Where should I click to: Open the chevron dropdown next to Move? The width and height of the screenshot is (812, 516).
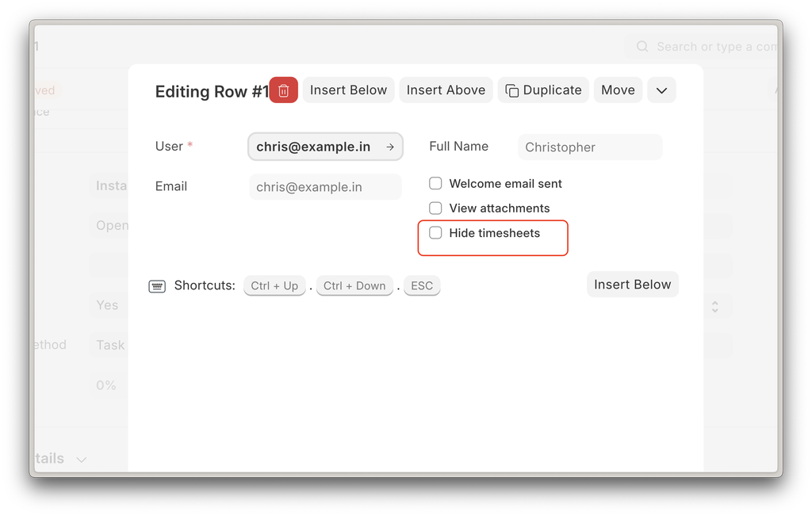(x=661, y=90)
